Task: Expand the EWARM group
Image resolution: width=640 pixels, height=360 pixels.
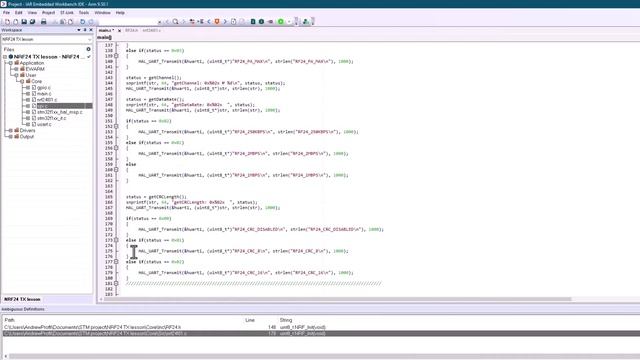Action: pos(16,69)
